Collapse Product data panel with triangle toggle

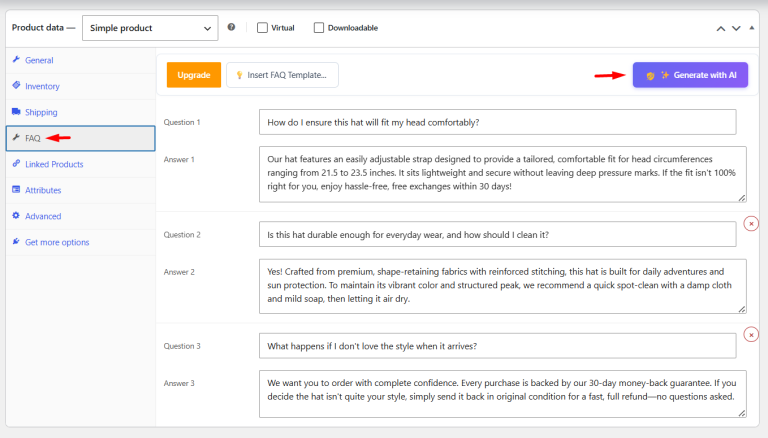751,28
